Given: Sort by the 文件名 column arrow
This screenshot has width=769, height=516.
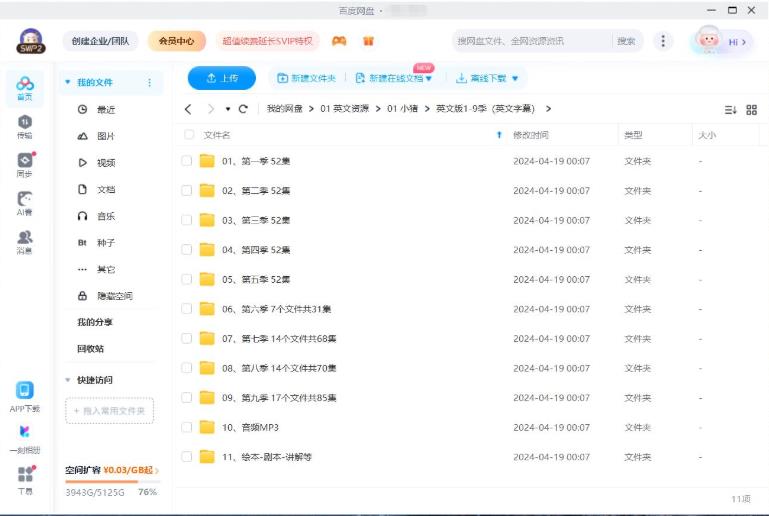Looking at the screenshot, I should point(499,135).
